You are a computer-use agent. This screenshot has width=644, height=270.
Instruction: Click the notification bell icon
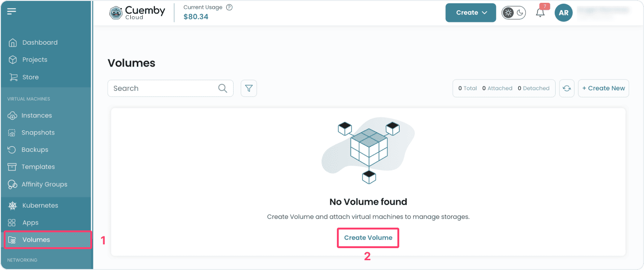coord(540,13)
